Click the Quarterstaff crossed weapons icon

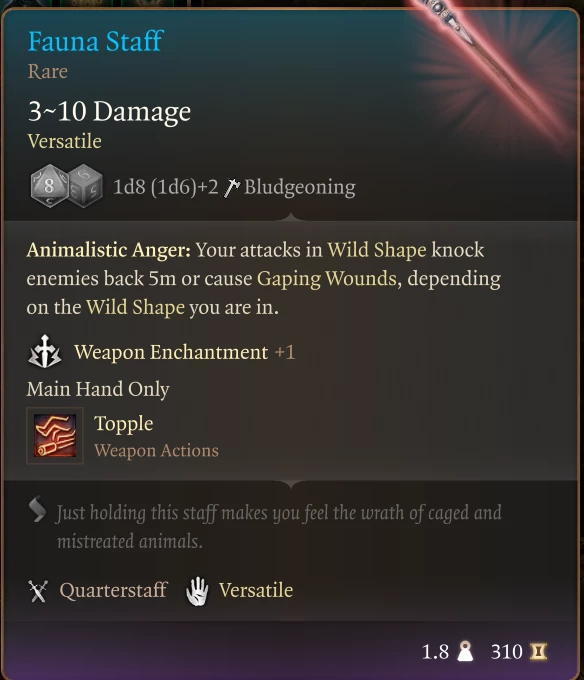pos(38,591)
